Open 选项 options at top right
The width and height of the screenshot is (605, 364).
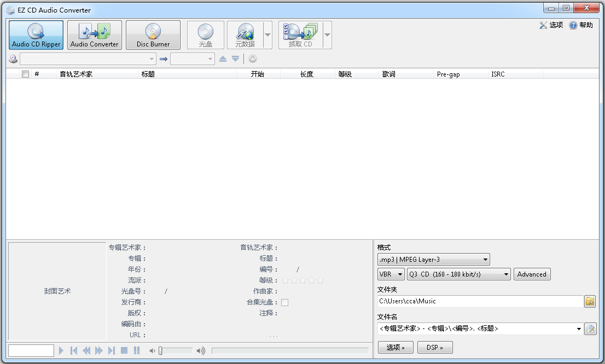coord(551,25)
